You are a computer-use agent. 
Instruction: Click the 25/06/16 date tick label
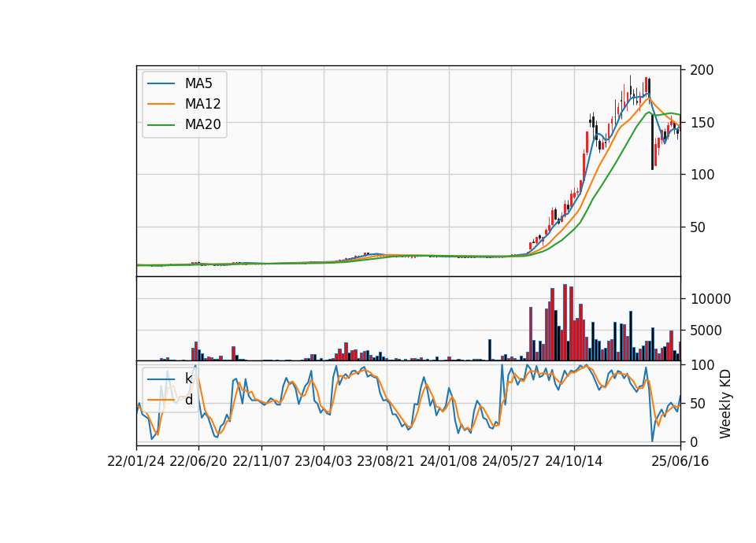tap(680, 461)
